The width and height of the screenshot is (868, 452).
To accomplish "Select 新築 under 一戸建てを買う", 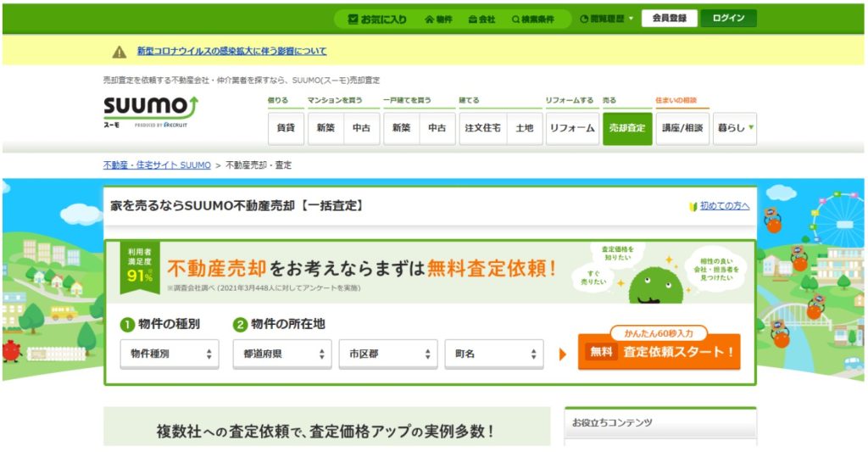I will [401, 129].
